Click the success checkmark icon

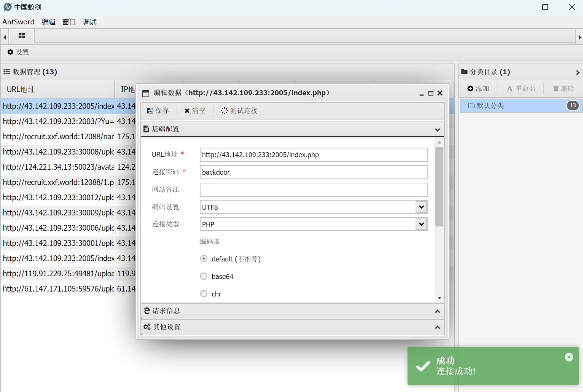tap(423, 367)
